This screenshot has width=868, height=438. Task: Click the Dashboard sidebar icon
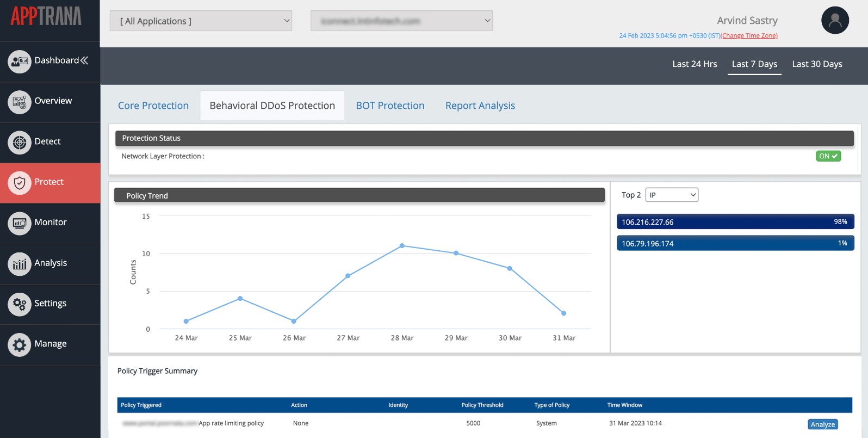20,61
